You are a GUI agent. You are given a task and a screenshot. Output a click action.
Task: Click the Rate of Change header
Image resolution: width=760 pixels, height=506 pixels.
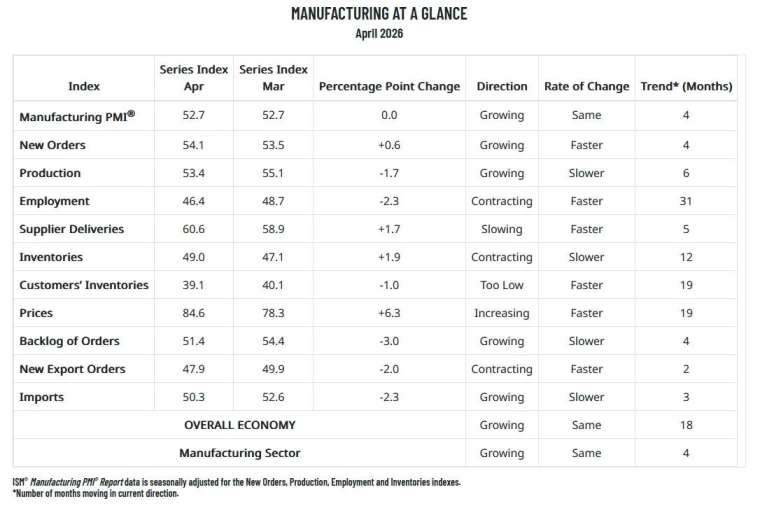[x=586, y=86]
